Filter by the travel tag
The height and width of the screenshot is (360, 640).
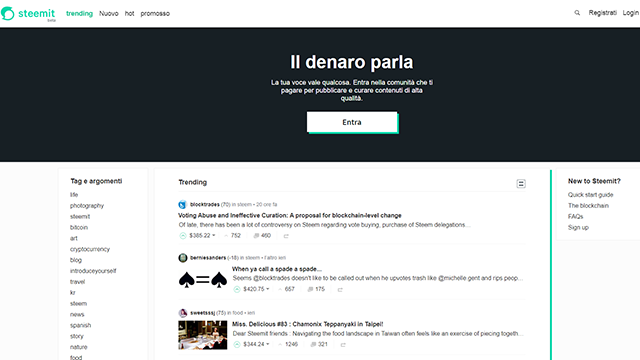[77, 282]
